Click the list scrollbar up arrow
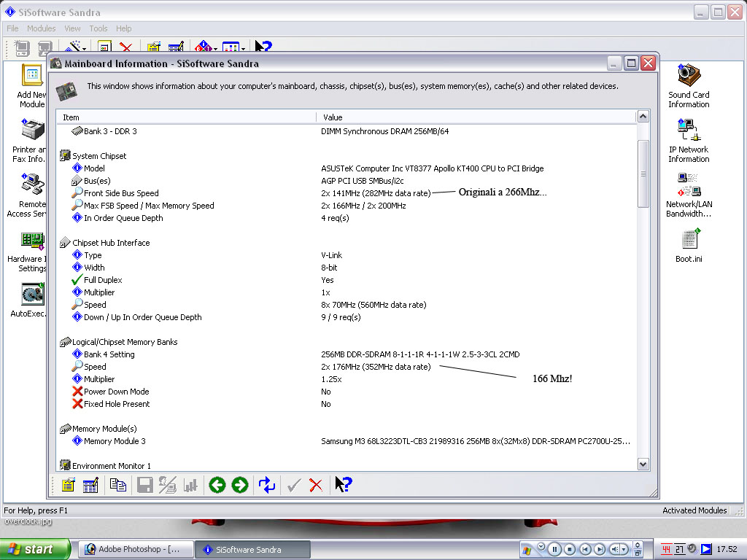Image resolution: width=747 pixels, height=560 pixels. (643, 117)
